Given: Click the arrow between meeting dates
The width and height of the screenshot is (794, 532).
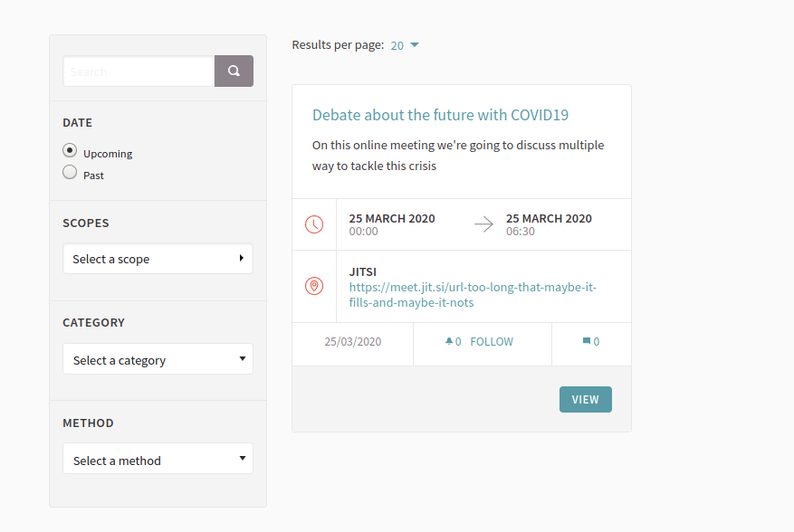Looking at the screenshot, I should click(x=484, y=224).
